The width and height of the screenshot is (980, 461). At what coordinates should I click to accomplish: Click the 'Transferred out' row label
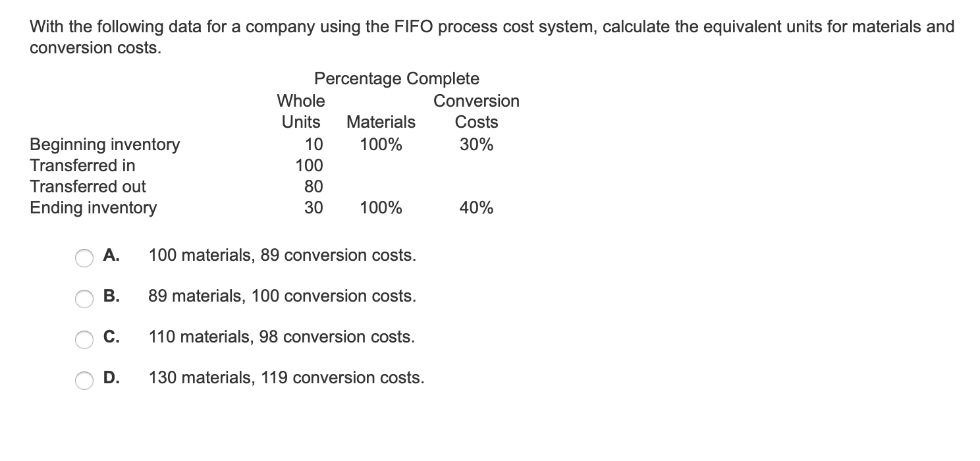pyautogui.click(x=86, y=187)
